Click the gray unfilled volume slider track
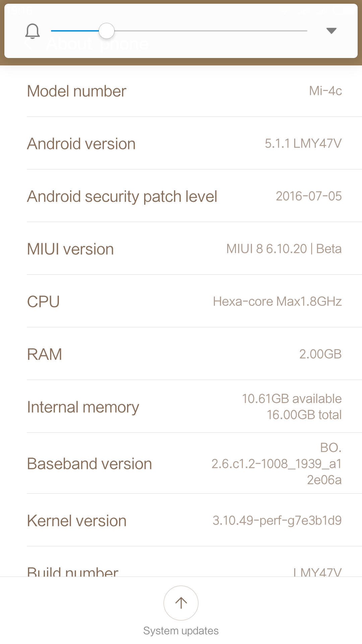 point(211,31)
